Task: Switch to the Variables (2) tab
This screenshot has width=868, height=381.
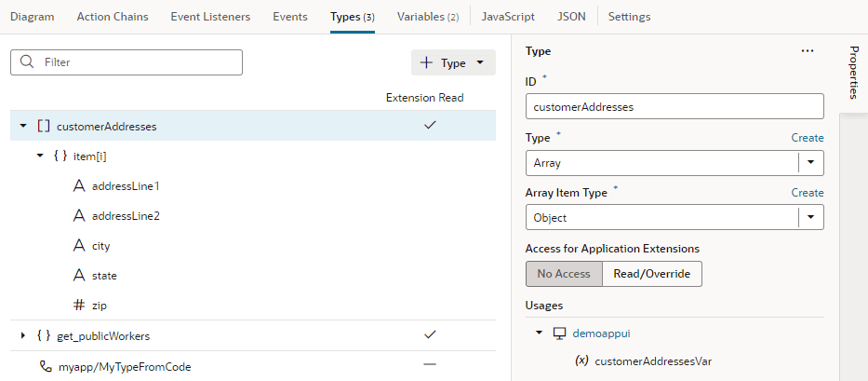Action: click(428, 17)
